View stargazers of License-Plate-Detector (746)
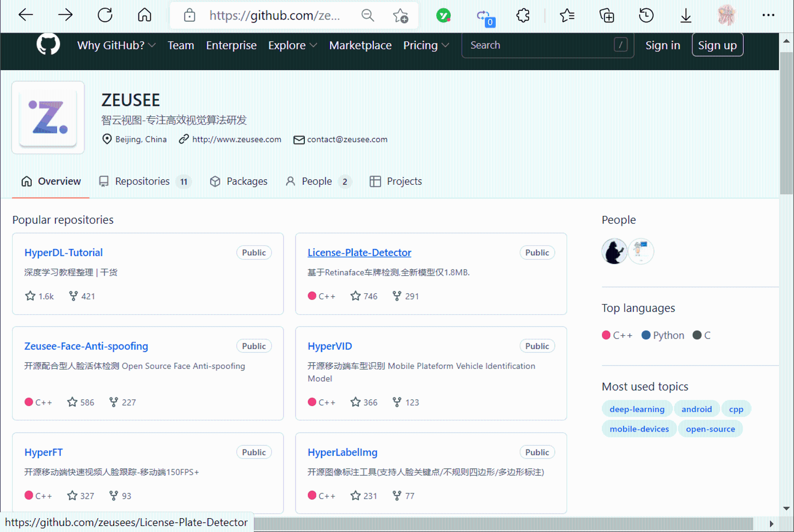 coord(364,296)
